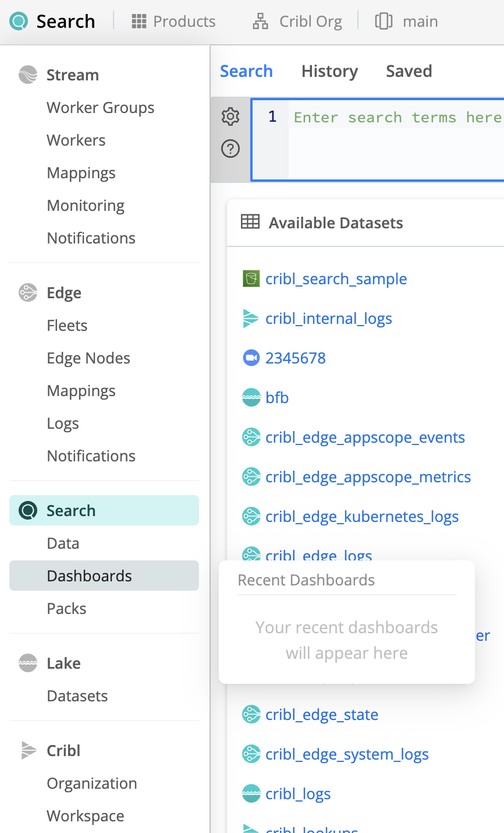Open search settings gear icon
504x833 pixels.
(230, 117)
